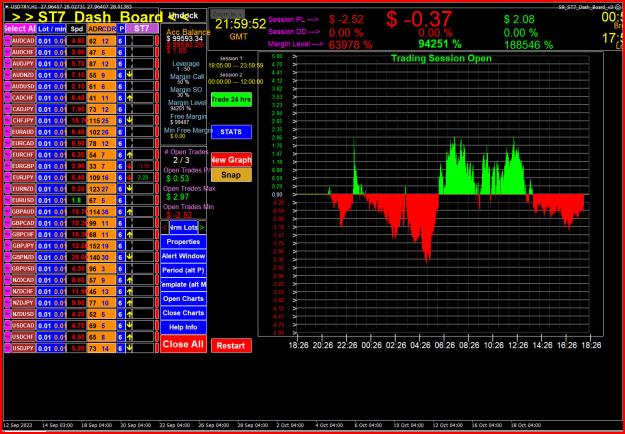Click the yellow up arrow in NZDUSD row
The height and width of the screenshot is (434, 625).
(130, 314)
